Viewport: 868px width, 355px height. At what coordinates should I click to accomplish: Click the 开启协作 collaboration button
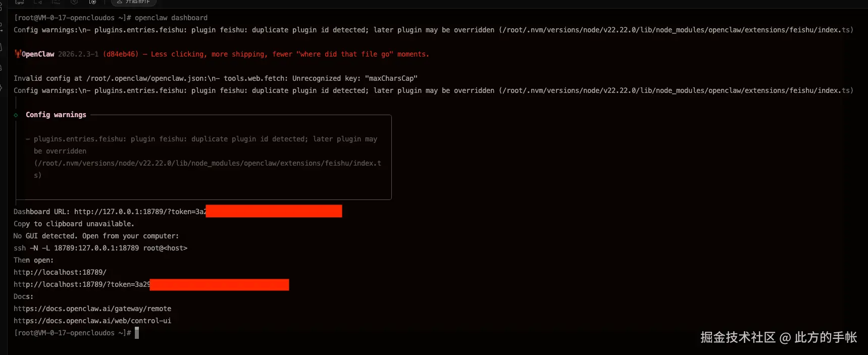(x=134, y=3)
